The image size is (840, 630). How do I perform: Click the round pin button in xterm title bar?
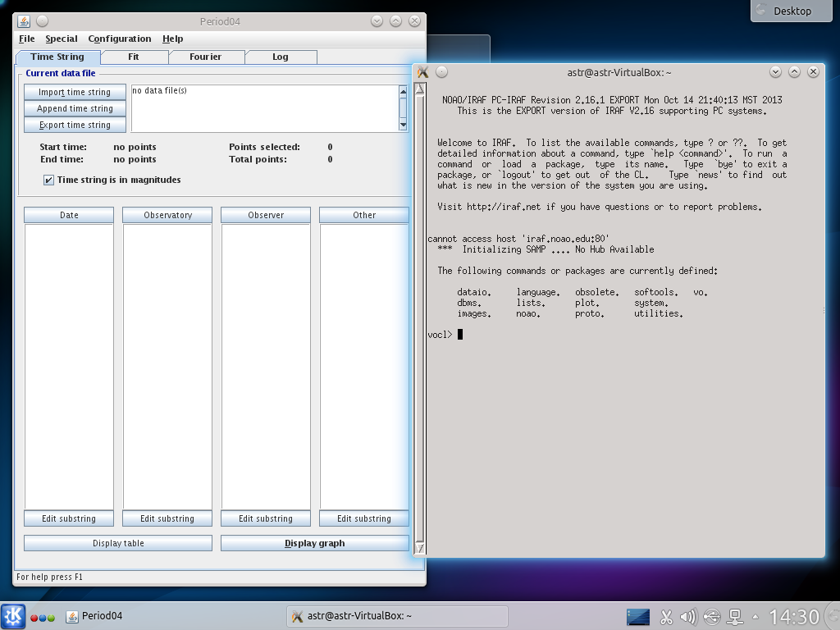pos(441,72)
